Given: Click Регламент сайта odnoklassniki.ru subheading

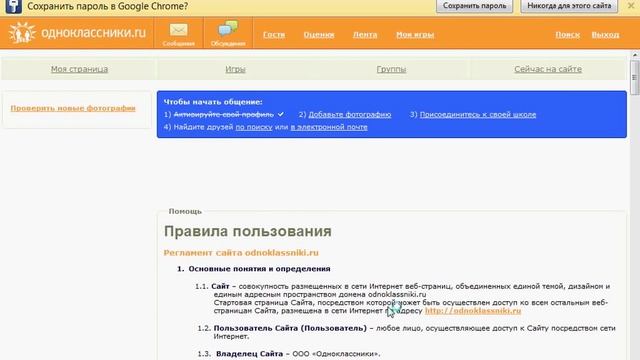Looking at the screenshot, I should click(241, 253).
